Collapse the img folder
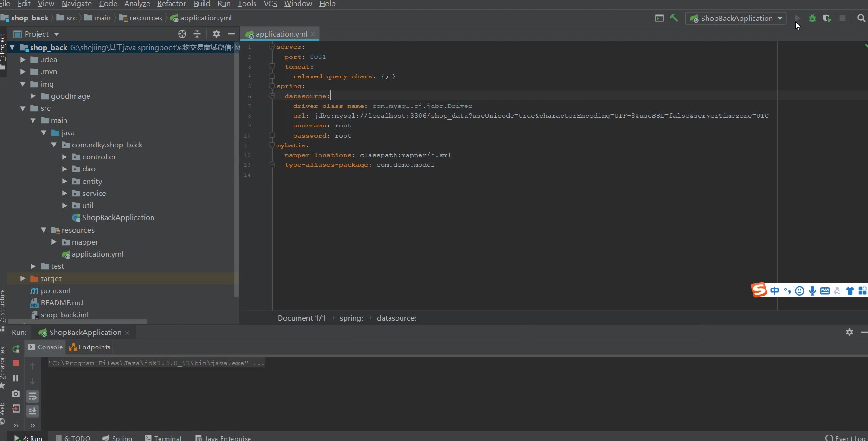Image resolution: width=868 pixels, height=441 pixels. click(23, 84)
